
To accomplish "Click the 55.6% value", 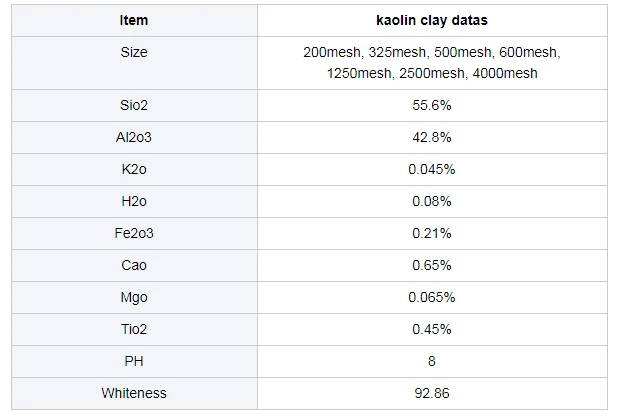I will coord(432,106).
